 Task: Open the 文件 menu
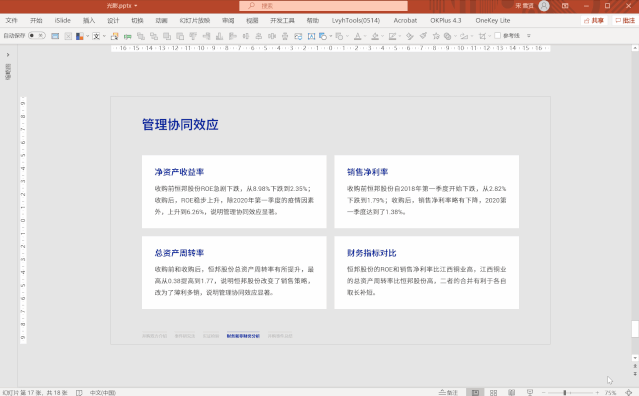click(x=11, y=20)
